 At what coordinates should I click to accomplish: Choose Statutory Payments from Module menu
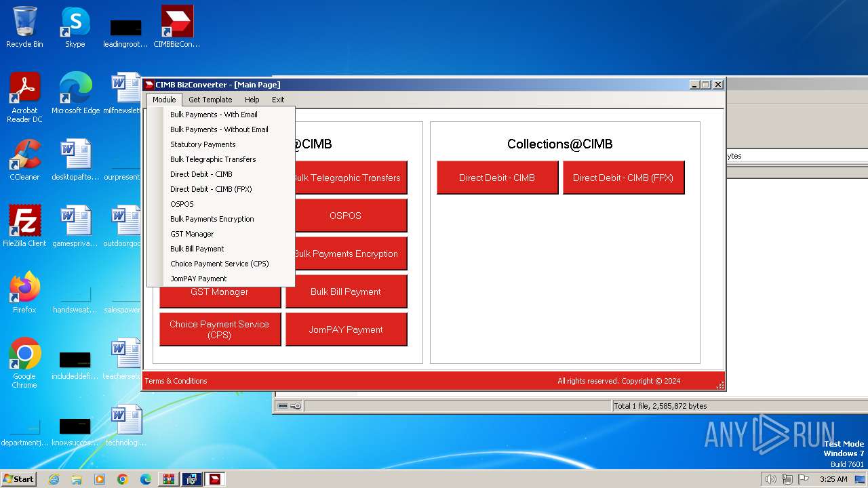221,144
